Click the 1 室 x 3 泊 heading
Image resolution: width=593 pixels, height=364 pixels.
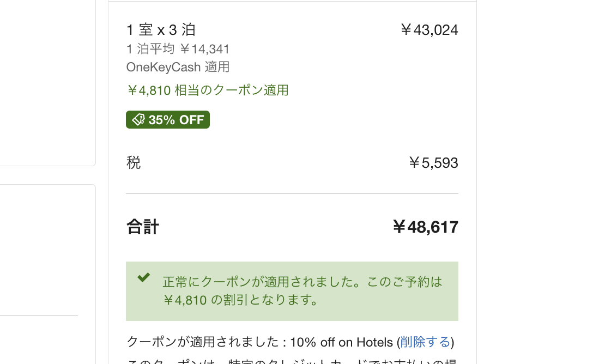(161, 30)
